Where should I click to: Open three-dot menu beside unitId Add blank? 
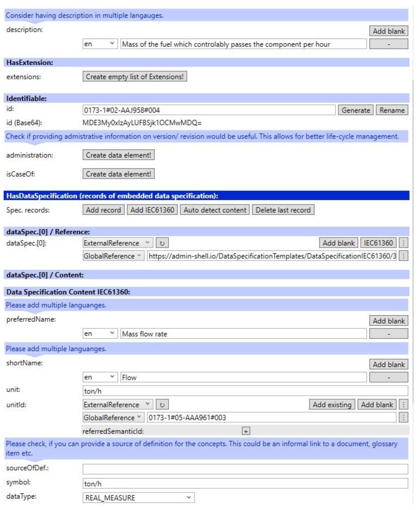[x=403, y=404]
